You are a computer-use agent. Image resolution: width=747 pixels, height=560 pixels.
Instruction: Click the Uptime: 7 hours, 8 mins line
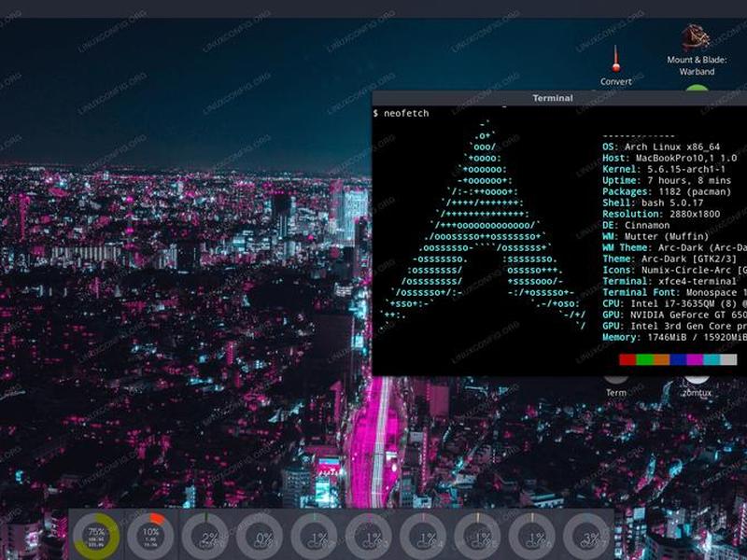click(667, 180)
